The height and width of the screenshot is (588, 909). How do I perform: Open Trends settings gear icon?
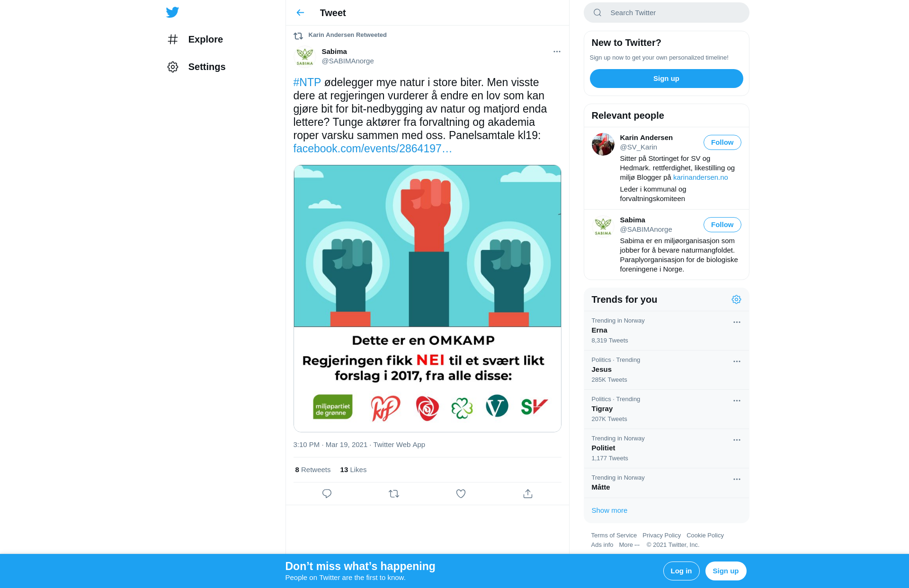point(736,299)
